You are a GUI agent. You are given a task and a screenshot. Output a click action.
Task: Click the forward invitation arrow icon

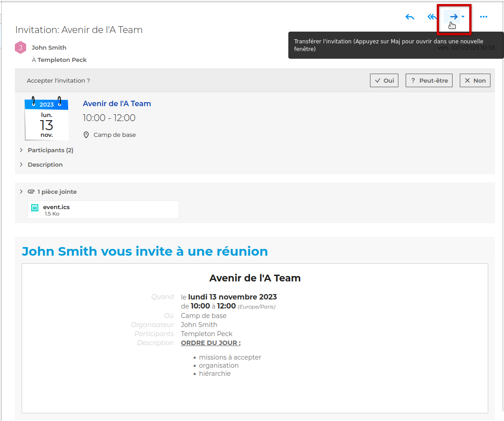click(453, 17)
